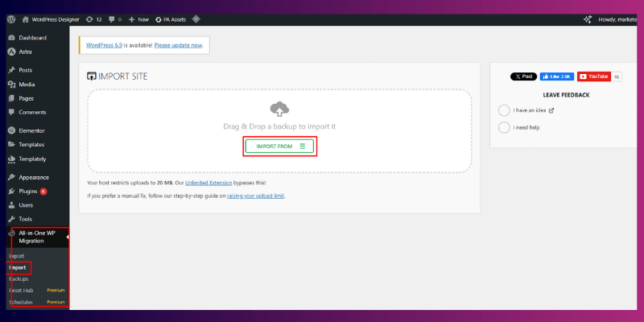Click the Tools wrench icon
The width and height of the screenshot is (644, 322).
(11, 219)
